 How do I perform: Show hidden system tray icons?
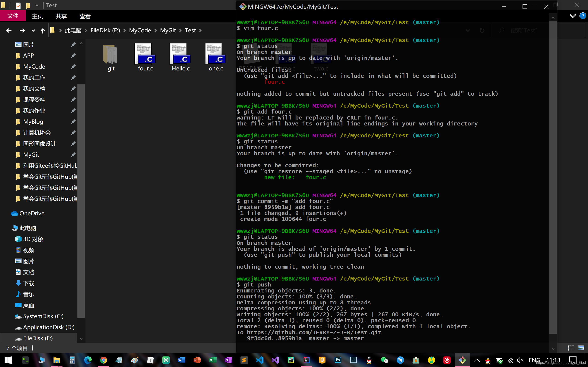coord(477,360)
